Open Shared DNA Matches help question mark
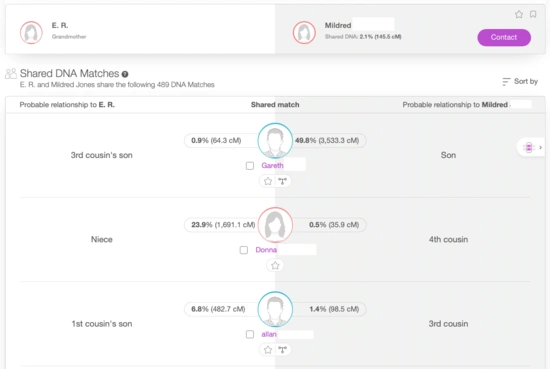The height and width of the screenshot is (369, 550). 125,74
